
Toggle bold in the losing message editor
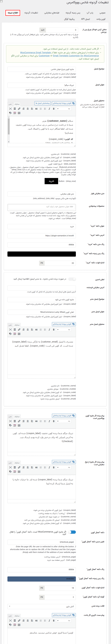(54, 621)
